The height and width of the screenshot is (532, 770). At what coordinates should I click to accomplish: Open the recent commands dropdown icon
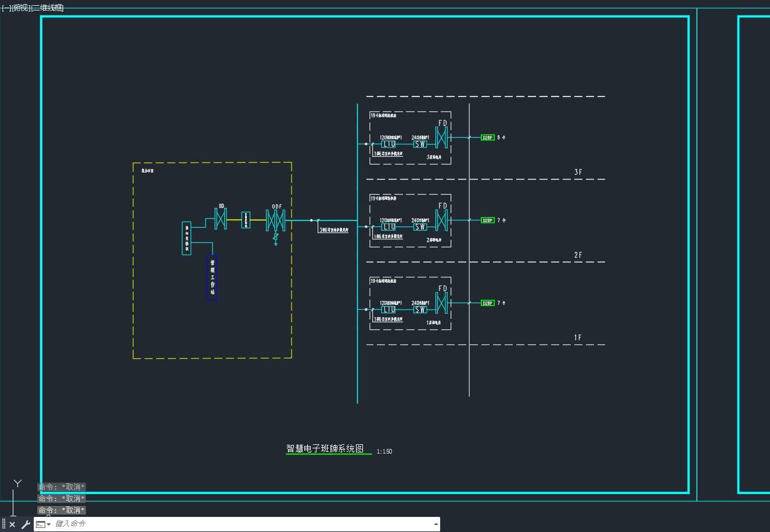point(43,524)
